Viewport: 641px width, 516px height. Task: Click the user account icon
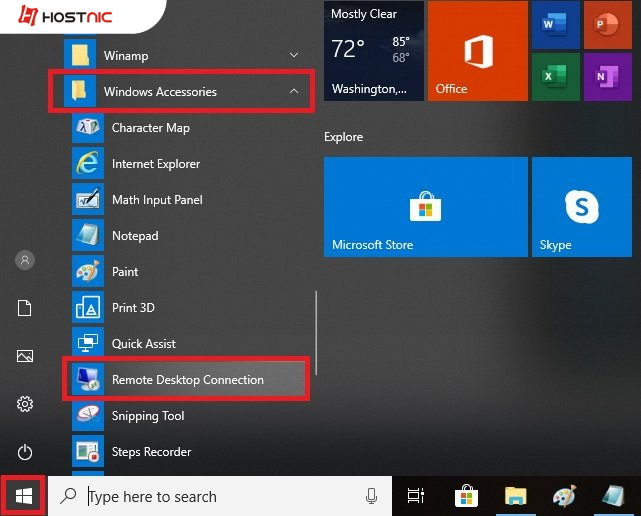coord(25,260)
